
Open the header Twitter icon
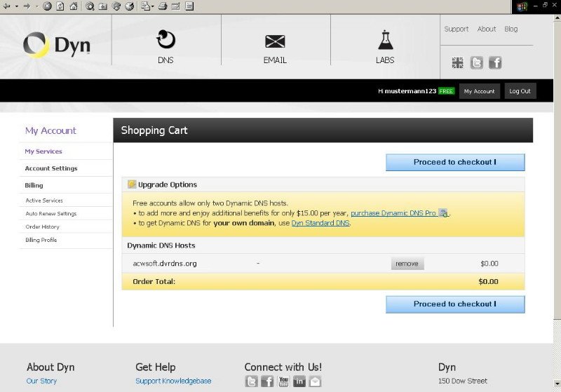(x=476, y=63)
